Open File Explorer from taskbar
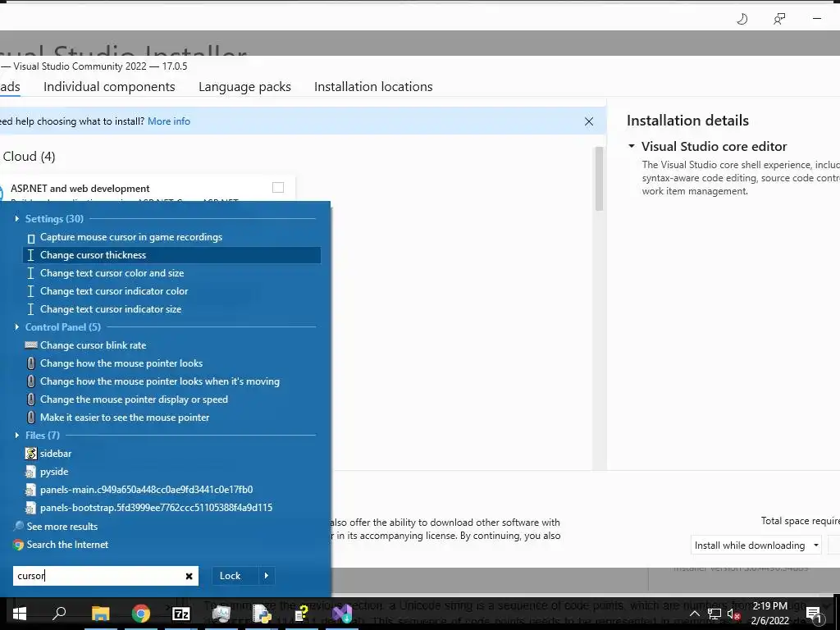 coord(100,614)
